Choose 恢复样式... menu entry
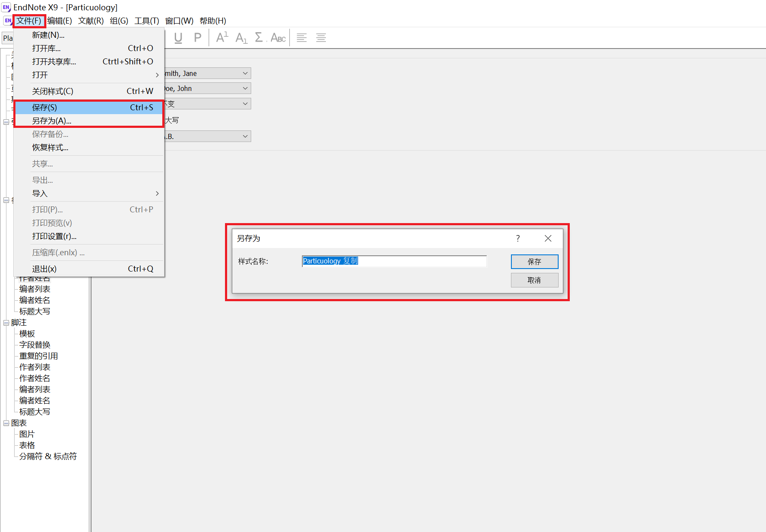The image size is (766, 532). coord(89,148)
